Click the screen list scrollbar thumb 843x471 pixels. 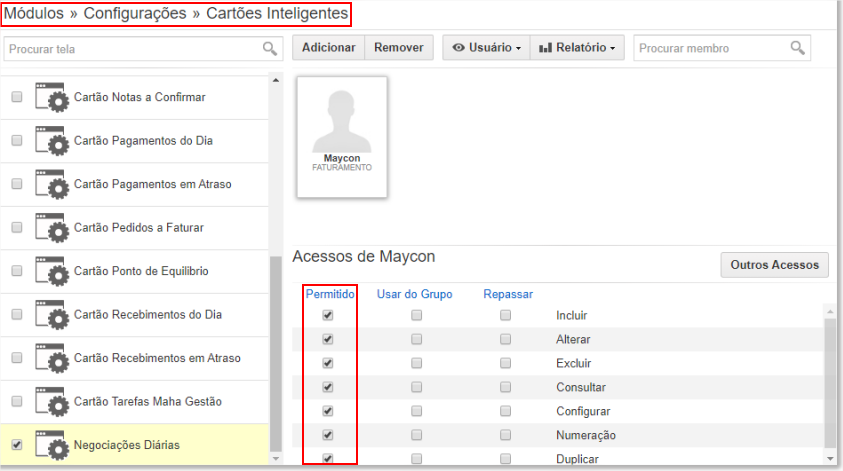[x=276, y=354]
